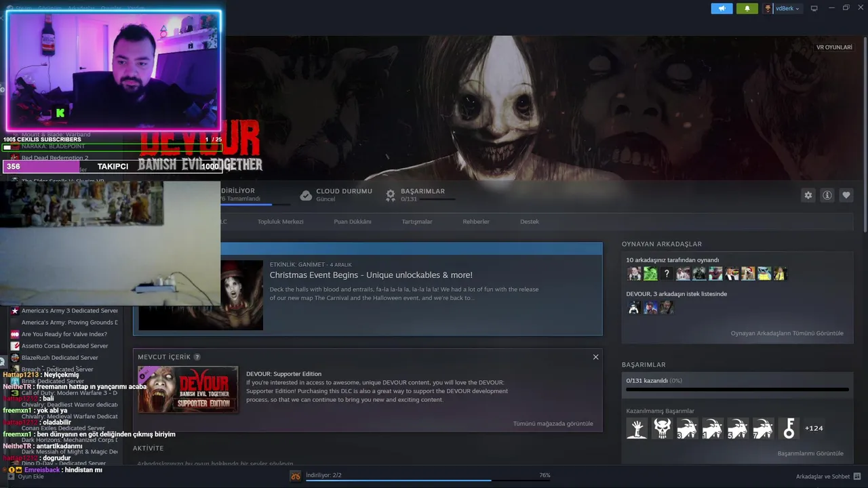Viewport: 868px width, 488px height.
Task: Expand the vdBerk account dropdown
Action: [783, 8]
